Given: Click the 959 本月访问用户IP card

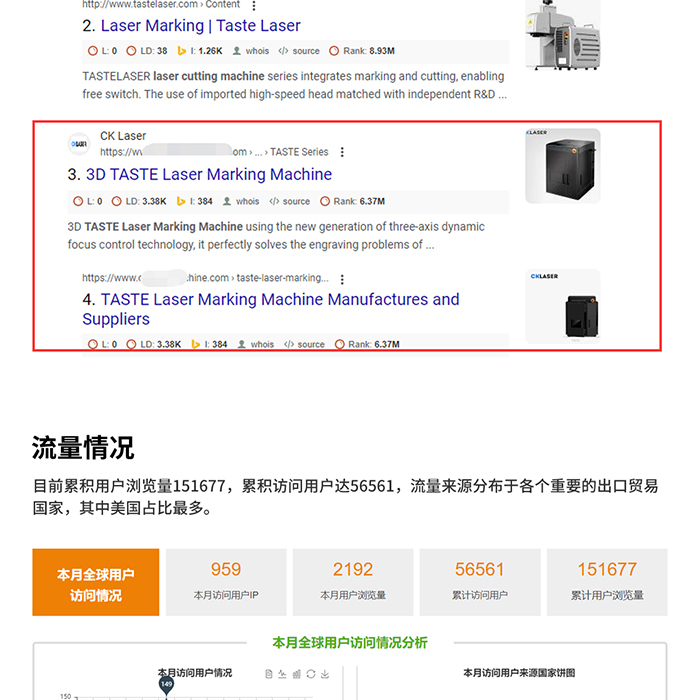Looking at the screenshot, I should (x=226, y=582).
